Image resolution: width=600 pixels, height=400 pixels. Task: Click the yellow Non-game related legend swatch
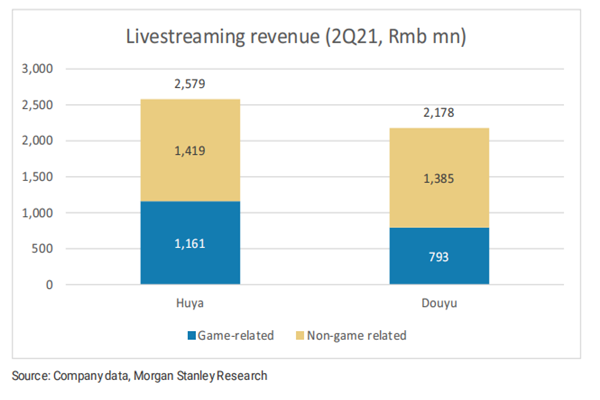pos(300,336)
